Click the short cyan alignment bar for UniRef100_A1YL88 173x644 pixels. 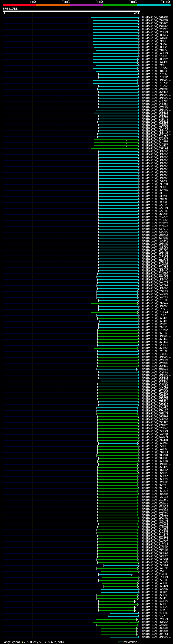[115, 574]
